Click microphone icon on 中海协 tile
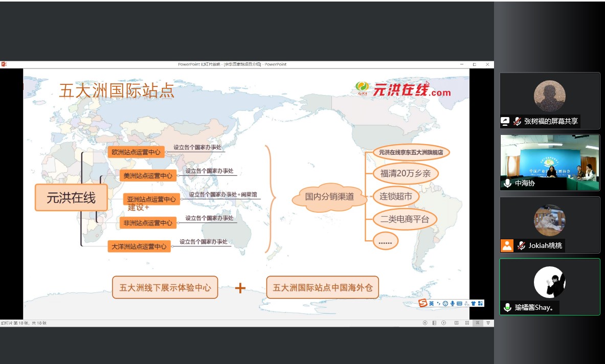The width and height of the screenshot is (605, 364). [x=507, y=183]
